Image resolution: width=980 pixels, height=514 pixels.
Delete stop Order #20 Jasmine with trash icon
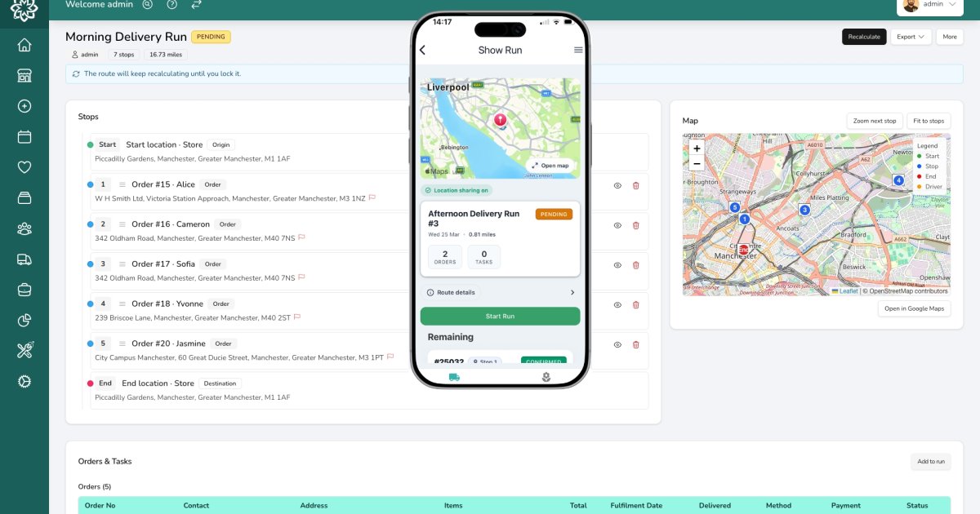click(x=636, y=345)
